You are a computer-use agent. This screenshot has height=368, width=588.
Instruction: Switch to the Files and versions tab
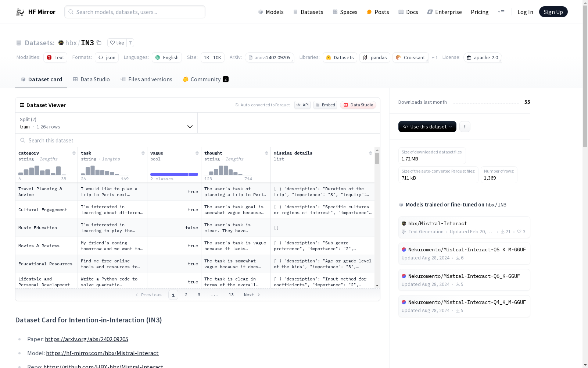146,79
